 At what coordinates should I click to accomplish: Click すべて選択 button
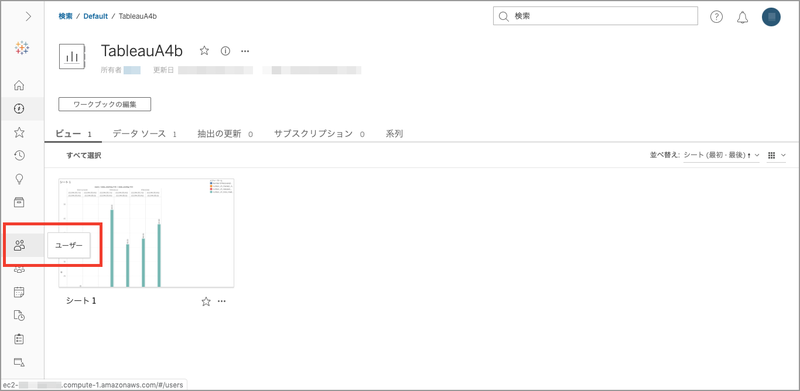click(x=84, y=156)
